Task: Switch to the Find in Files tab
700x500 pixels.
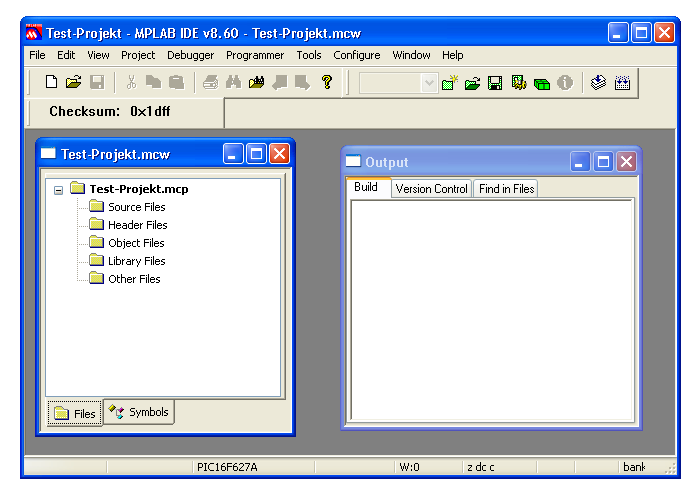Action: (x=506, y=189)
